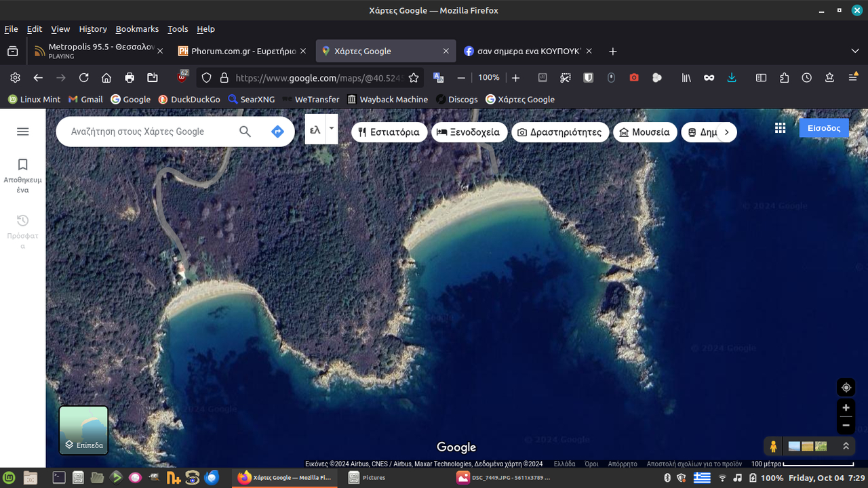
Task: Click Αποστολή σχολίων για το προϊόν
Action: (694, 464)
